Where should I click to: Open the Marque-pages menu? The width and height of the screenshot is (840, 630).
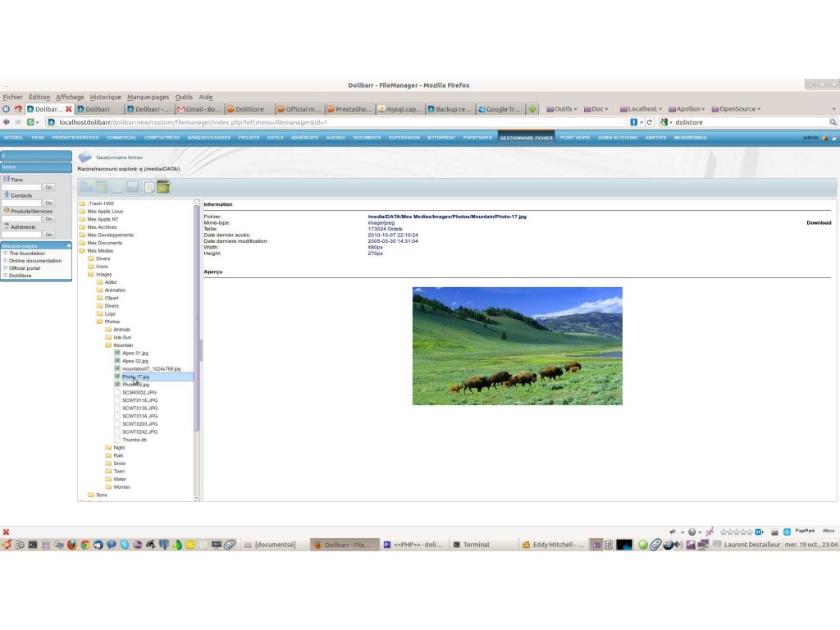[148, 97]
